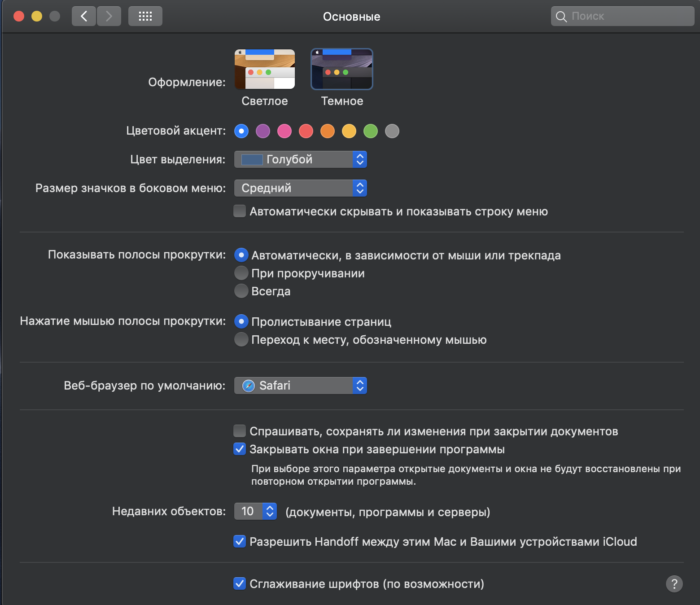Image resolution: width=700 pixels, height=605 pixels.
Task: Click the (документы, программы и серверы) text
Action: (388, 512)
